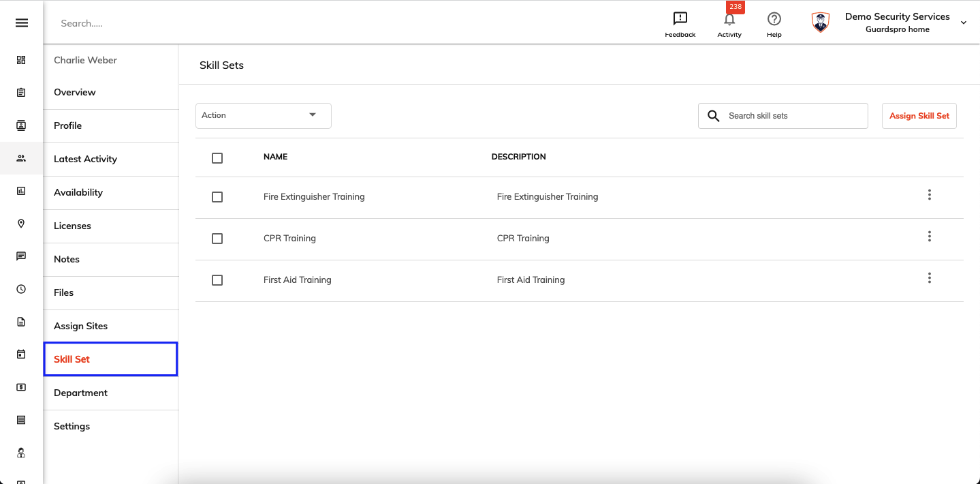980x484 pixels.
Task: Open three-dot options for First Aid Training
Action: click(929, 278)
